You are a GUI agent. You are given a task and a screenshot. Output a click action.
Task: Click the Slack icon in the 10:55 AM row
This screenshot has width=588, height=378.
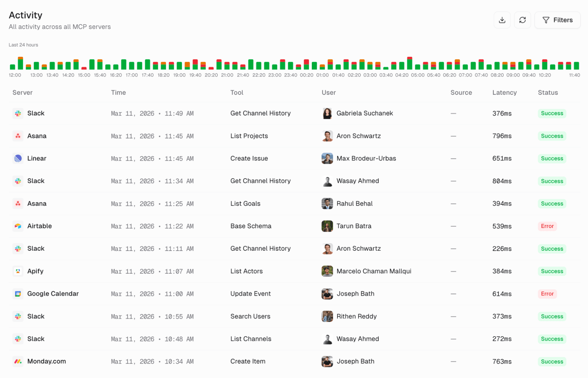pyautogui.click(x=18, y=316)
